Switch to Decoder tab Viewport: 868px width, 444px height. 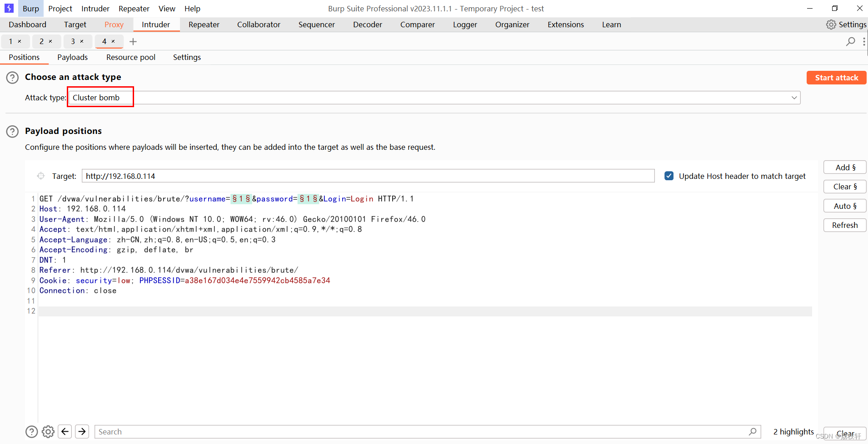coord(368,25)
